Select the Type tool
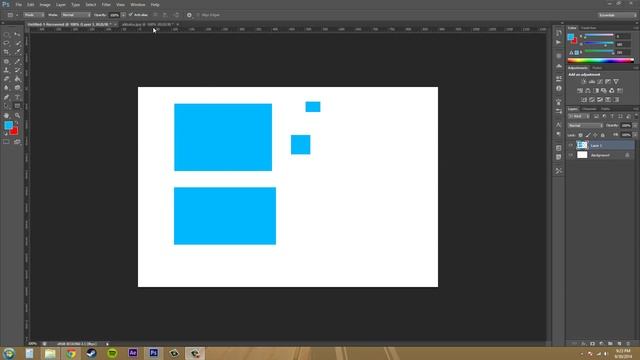The height and width of the screenshot is (360, 640). (x=17, y=97)
